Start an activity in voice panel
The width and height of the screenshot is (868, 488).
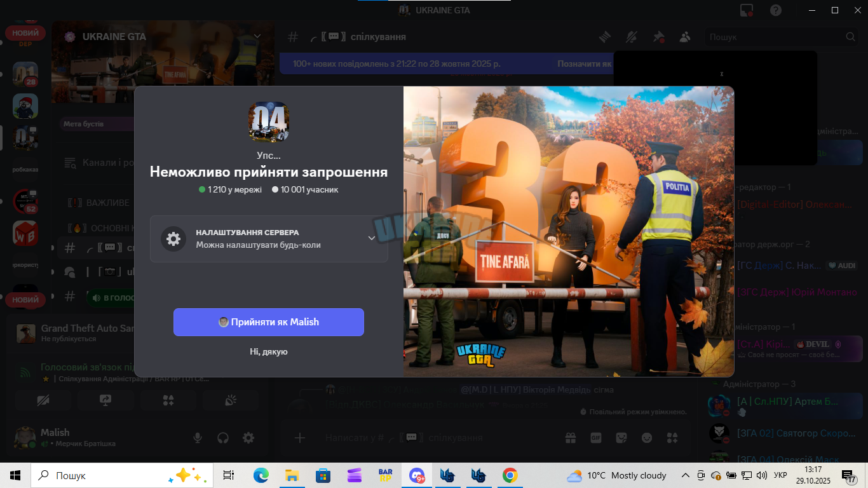click(x=168, y=400)
